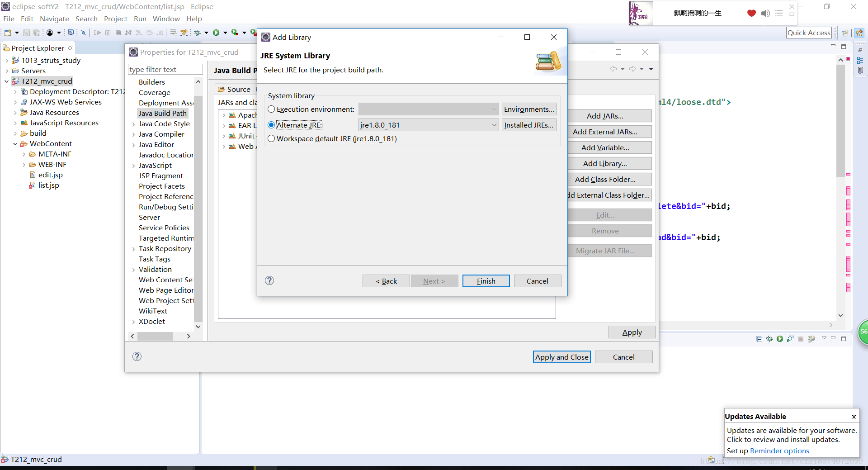Click the Servers view debug bug icon

(x=769, y=339)
